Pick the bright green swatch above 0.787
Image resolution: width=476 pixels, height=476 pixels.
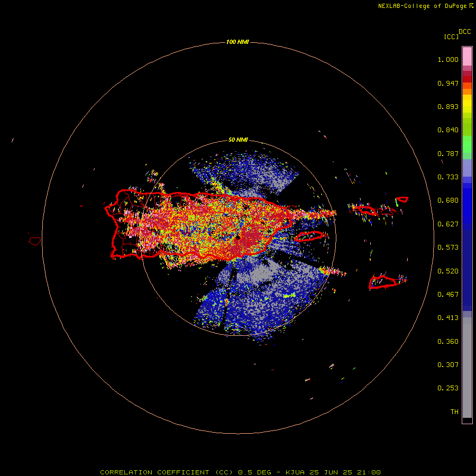tap(467, 144)
